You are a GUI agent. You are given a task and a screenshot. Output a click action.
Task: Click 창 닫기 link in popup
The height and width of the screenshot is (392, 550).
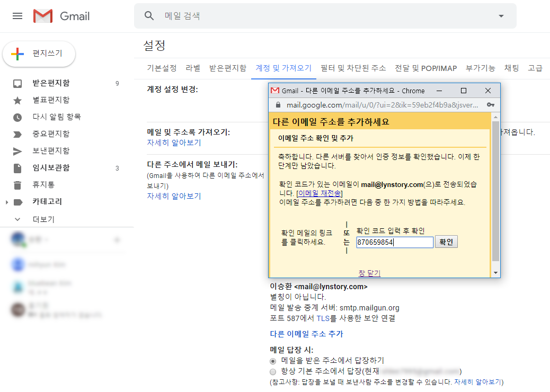click(x=369, y=273)
